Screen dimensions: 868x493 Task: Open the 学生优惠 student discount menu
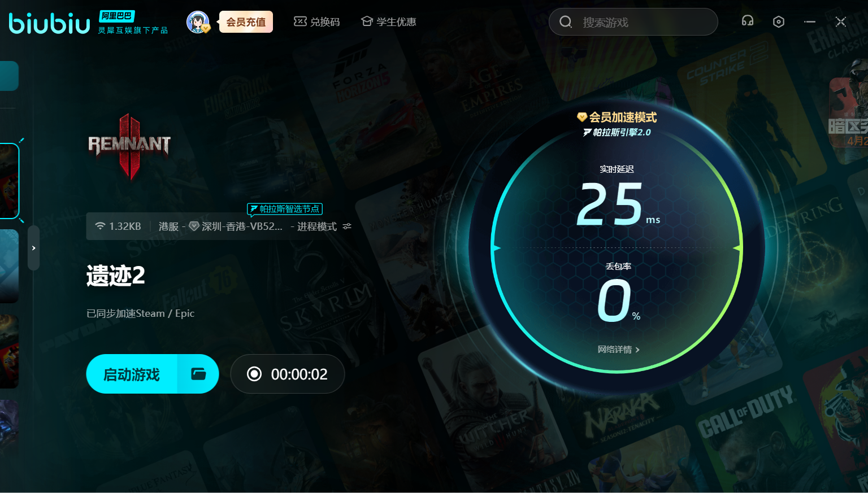(x=389, y=22)
